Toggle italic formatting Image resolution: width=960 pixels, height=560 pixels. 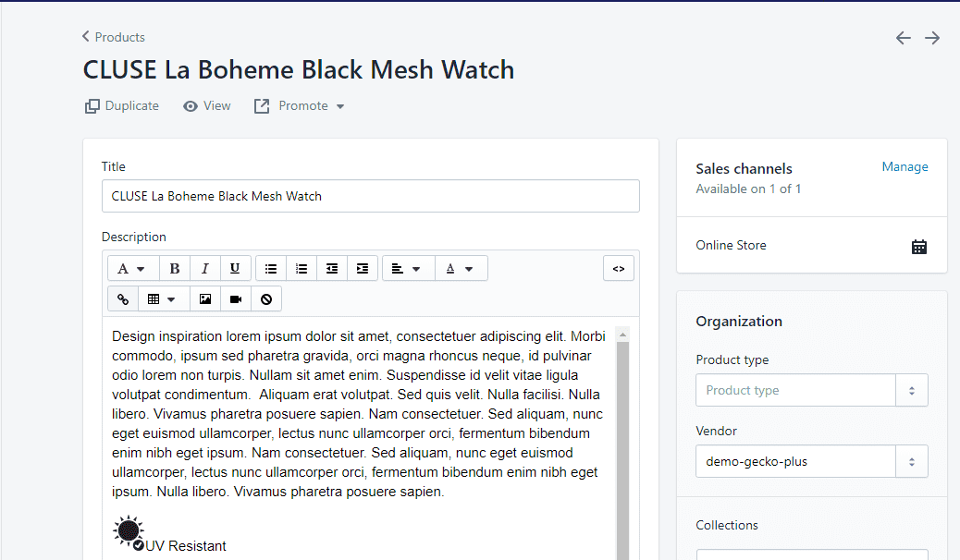[205, 268]
